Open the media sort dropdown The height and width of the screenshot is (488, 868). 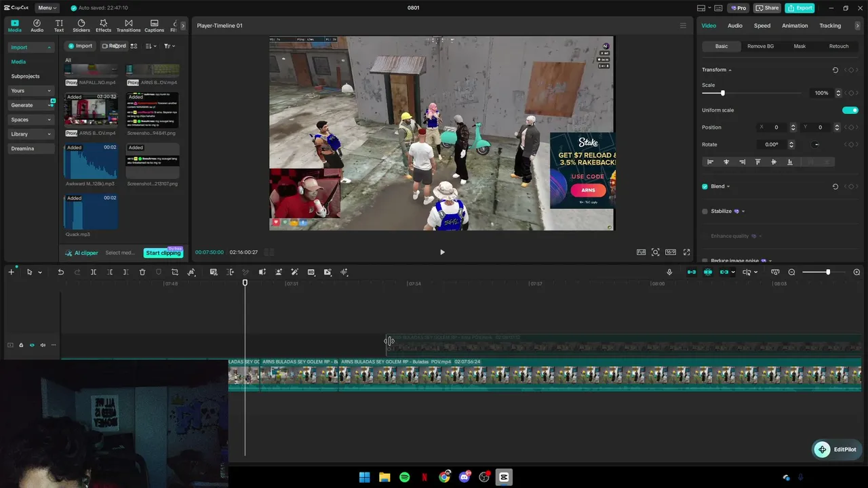pyautogui.click(x=151, y=46)
